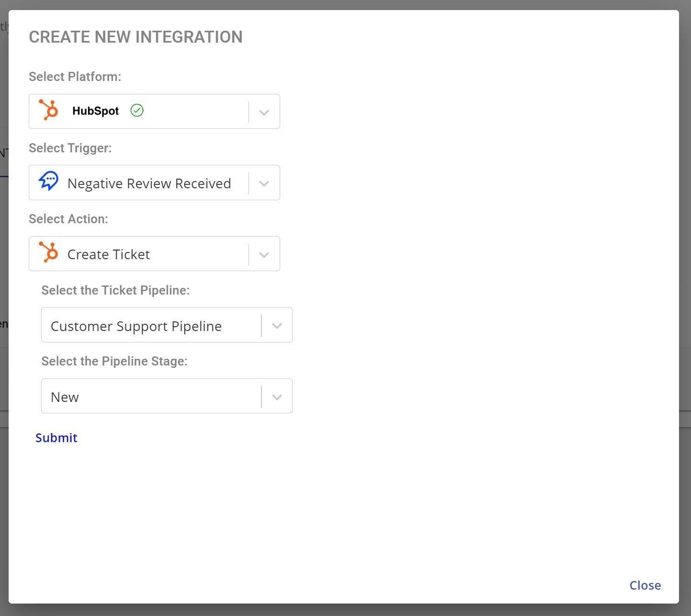Select the Negative Review Received trigger value
This screenshot has width=691, height=616.
(149, 183)
